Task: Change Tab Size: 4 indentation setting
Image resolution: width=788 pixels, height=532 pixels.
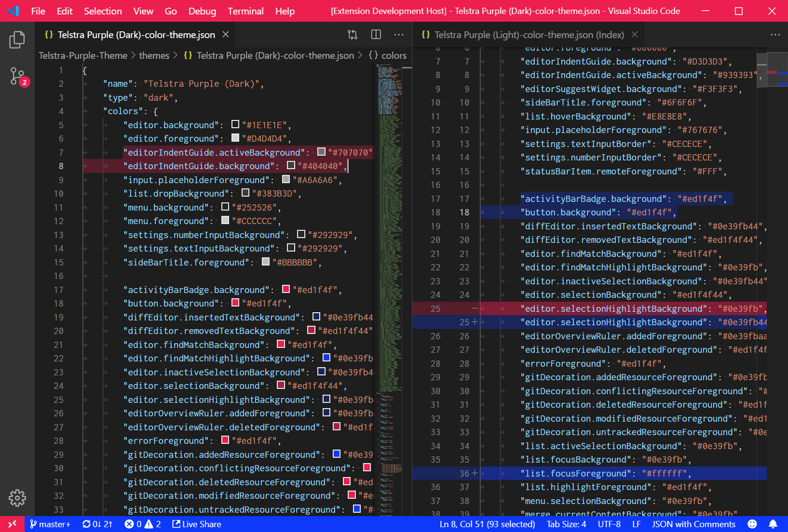Action: tap(566, 524)
